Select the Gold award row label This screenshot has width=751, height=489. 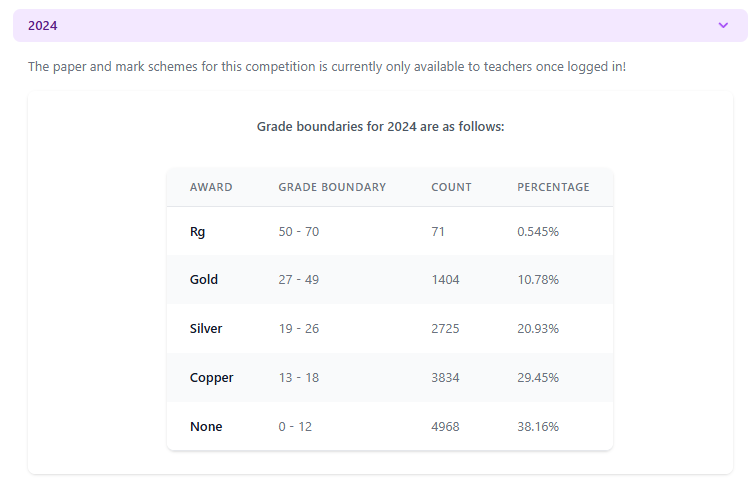click(204, 280)
